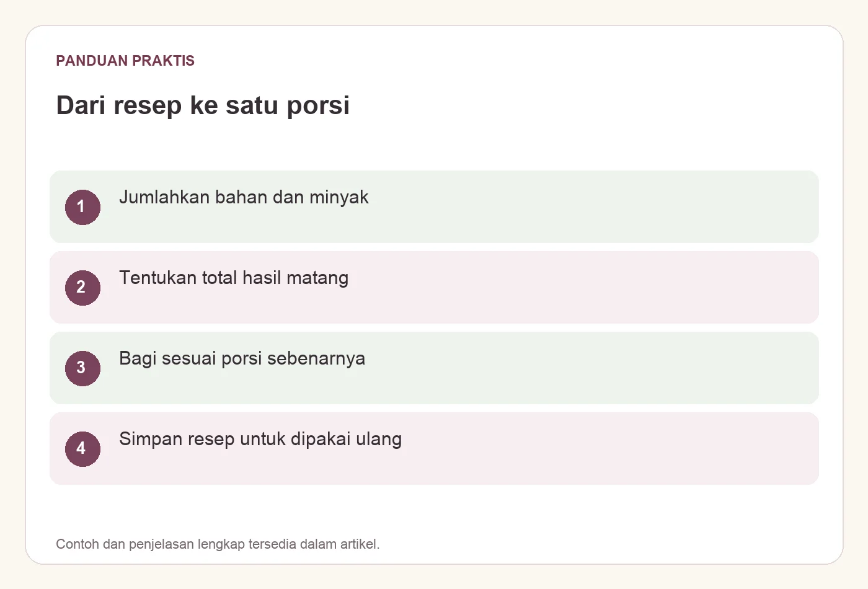
Task: Select 'Tentukan total hasil matang' text
Action: tap(234, 278)
